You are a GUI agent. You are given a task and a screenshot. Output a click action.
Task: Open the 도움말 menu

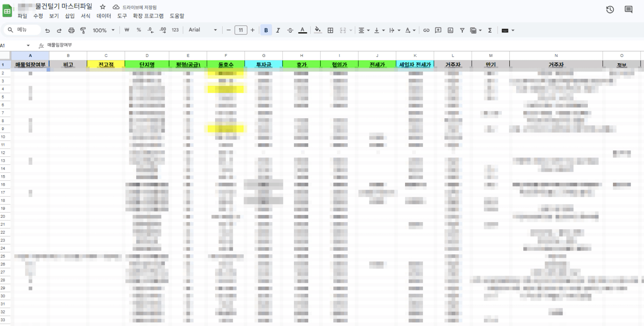[177, 16]
